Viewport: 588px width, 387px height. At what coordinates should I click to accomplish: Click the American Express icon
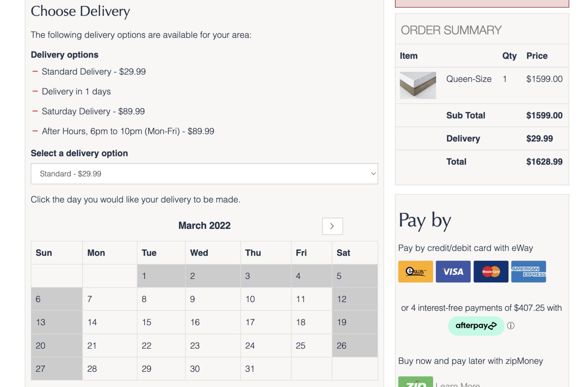pos(528,272)
